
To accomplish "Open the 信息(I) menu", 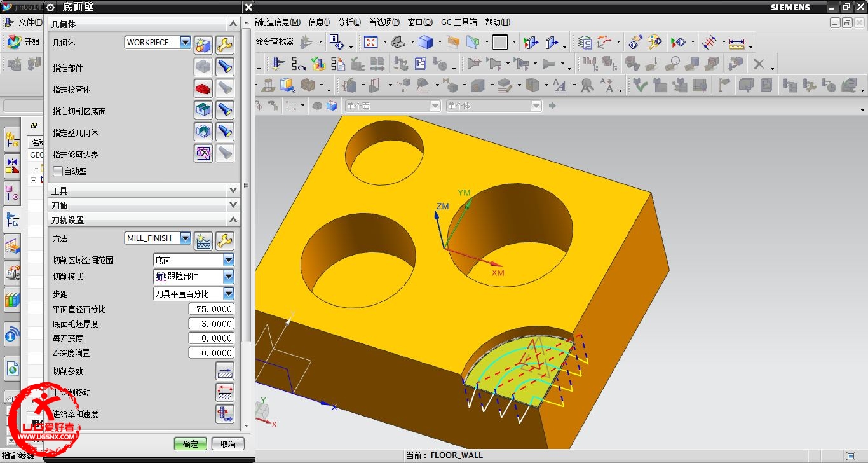I will (x=319, y=22).
